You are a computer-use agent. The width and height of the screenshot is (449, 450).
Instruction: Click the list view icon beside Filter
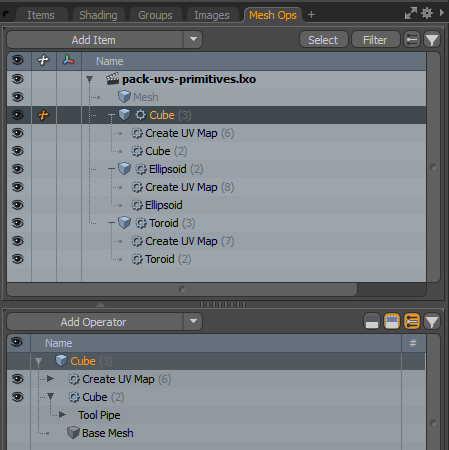(412, 40)
